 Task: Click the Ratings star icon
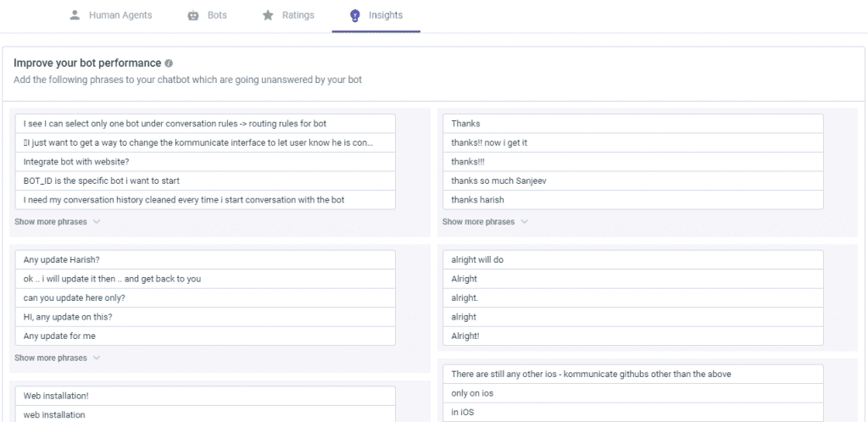[268, 15]
